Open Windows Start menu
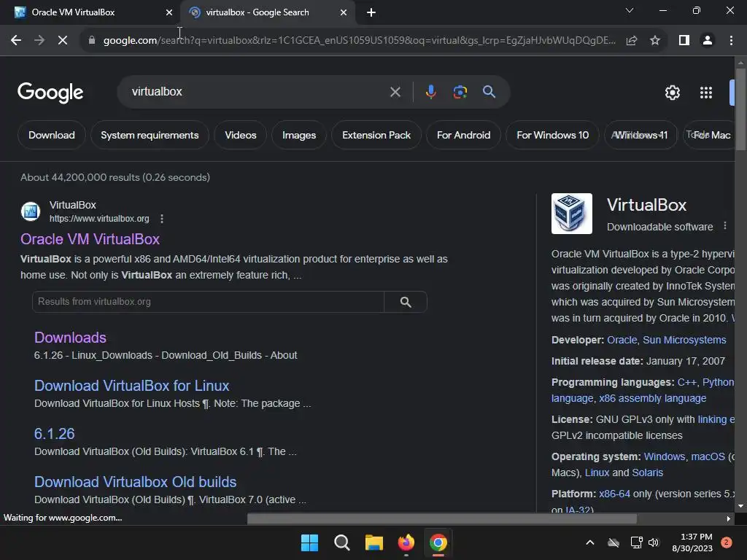747x560 pixels. point(309,542)
